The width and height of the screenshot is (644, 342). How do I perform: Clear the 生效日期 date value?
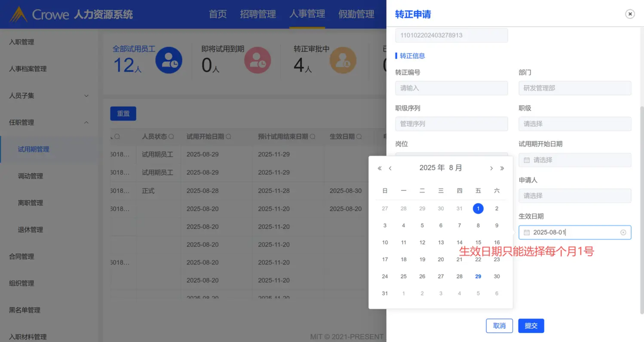[x=623, y=232]
